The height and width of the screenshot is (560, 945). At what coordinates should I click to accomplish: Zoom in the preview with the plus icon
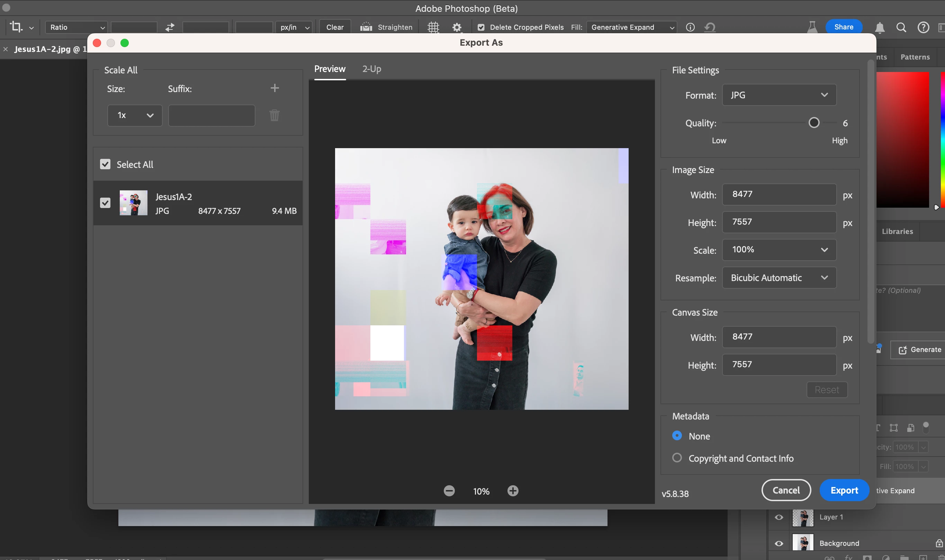pyautogui.click(x=513, y=490)
